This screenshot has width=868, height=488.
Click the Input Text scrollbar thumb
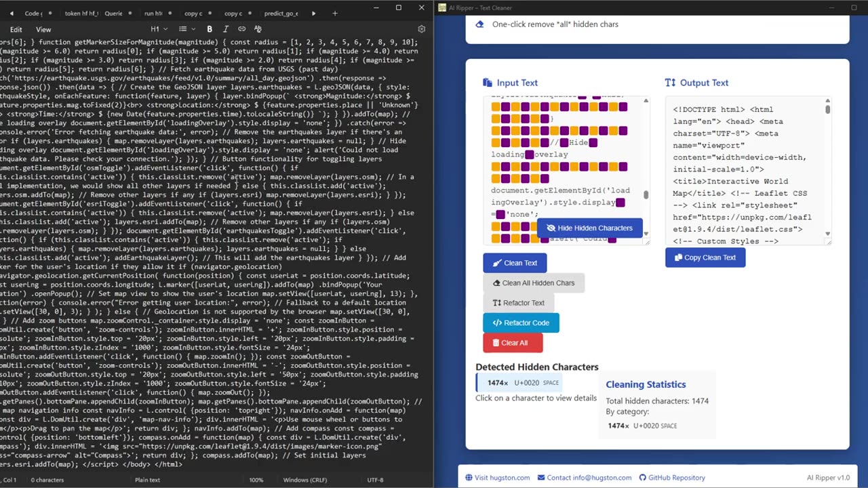[x=646, y=195]
